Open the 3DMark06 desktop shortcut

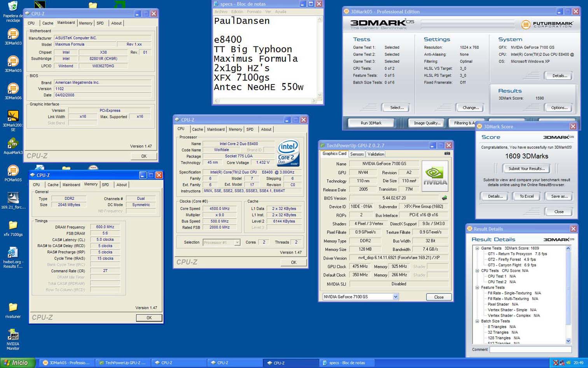coord(13,92)
